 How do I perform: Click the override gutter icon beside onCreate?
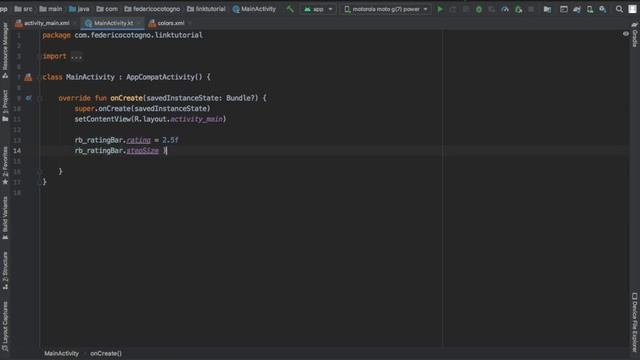[28, 98]
